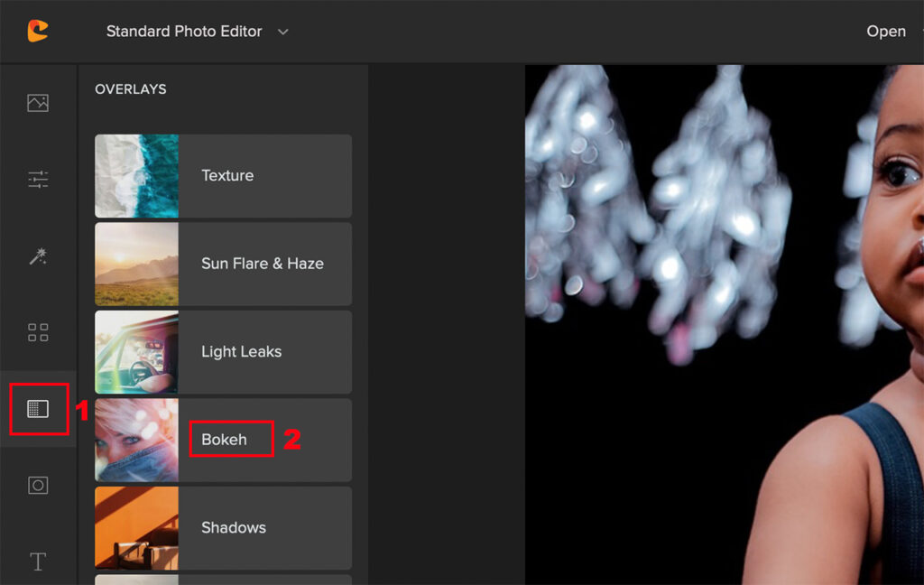Click the Standard Photo Editor title
The image size is (924, 585).
coord(184,32)
